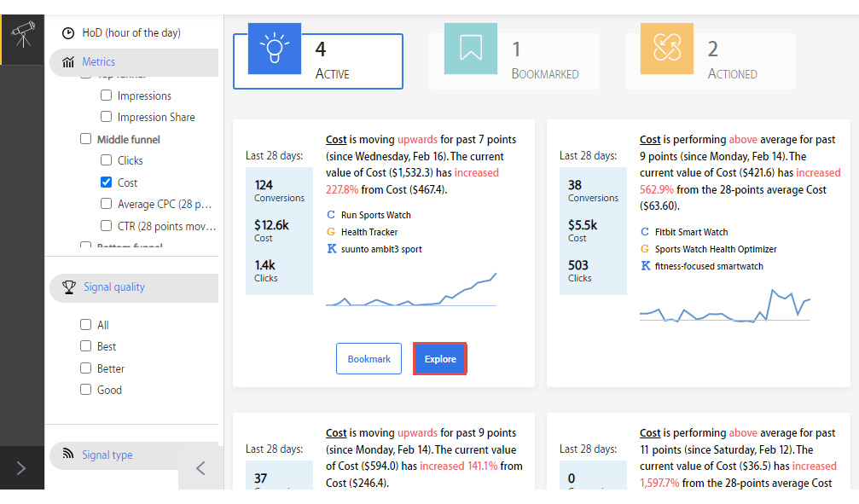859x504 pixels.
Task: Click campaign icon beside Fitbit Smart Watch
Action: [x=645, y=232]
